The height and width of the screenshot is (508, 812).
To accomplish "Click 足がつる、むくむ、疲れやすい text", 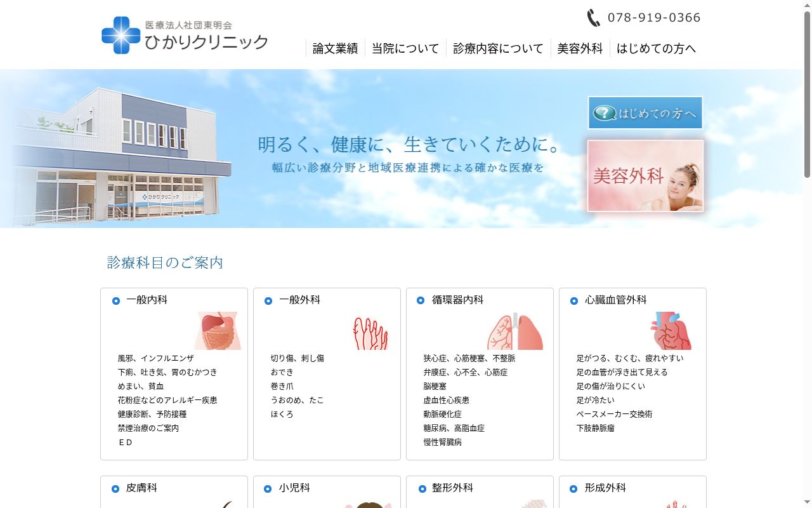I will 630,358.
